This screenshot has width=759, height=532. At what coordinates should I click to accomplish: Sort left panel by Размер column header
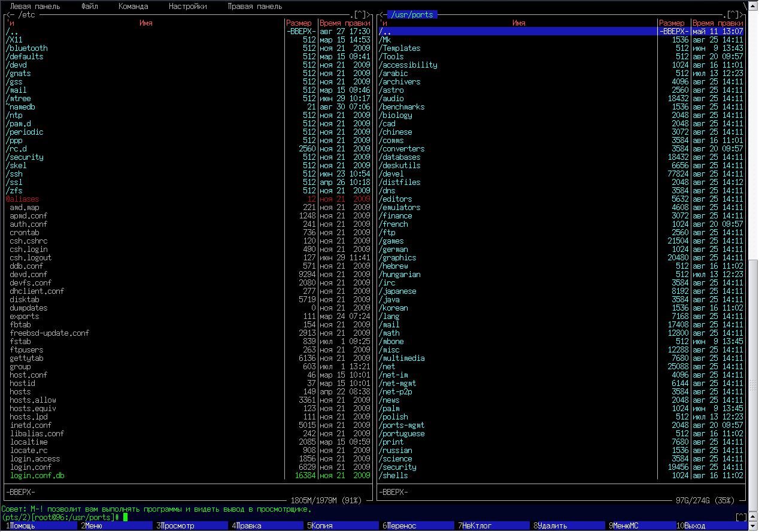[x=299, y=23]
